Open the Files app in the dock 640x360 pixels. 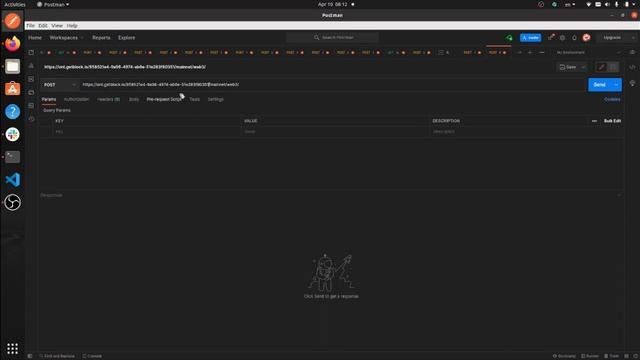pyautogui.click(x=13, y=66)
